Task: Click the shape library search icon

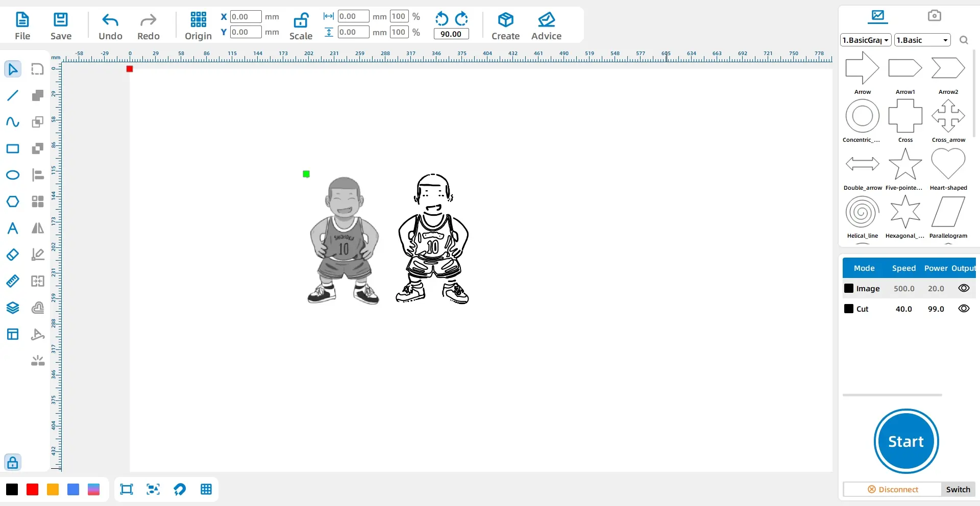Action: 964,40
